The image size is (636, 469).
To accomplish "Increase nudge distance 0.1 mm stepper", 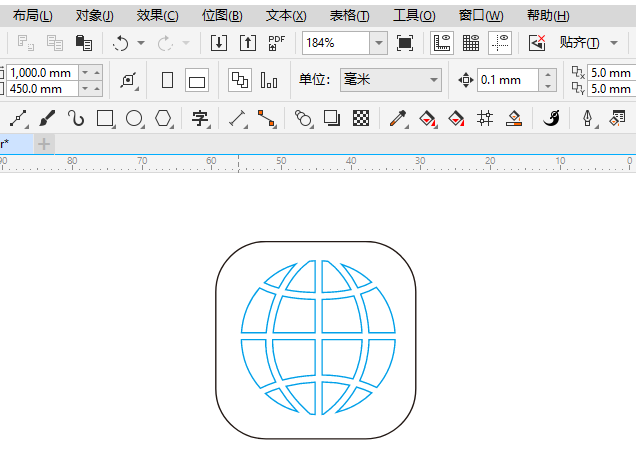I will click(548, 74).
